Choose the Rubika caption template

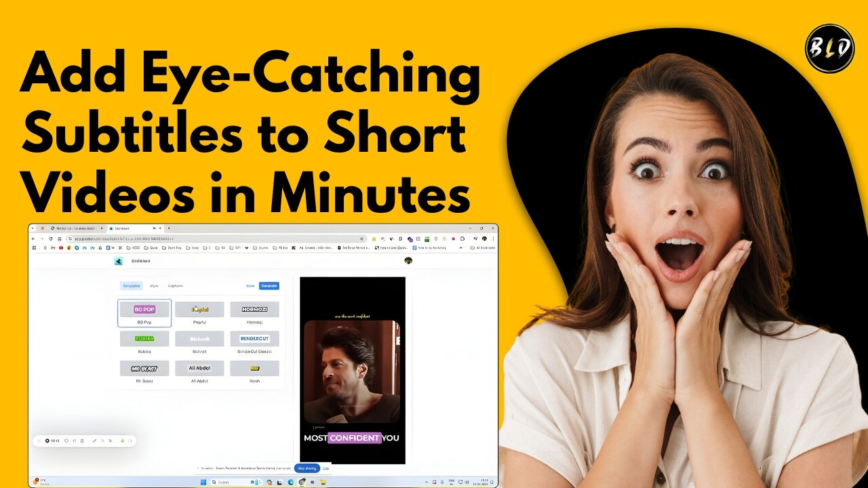coord(144,342)
